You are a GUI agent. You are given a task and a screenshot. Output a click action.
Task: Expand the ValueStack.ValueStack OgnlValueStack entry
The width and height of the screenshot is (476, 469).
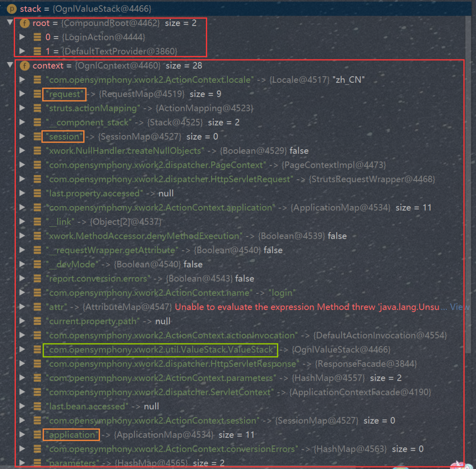pyautogui.click(x=22, y=350)
